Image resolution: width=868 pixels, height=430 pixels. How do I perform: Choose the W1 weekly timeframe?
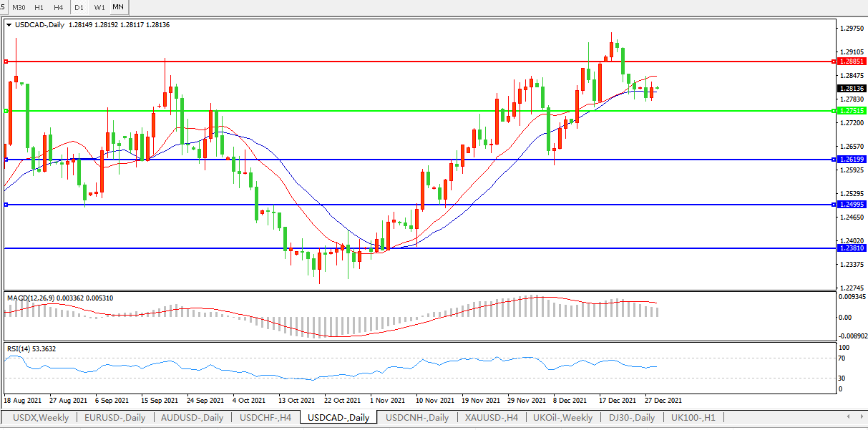coord(99,7)
